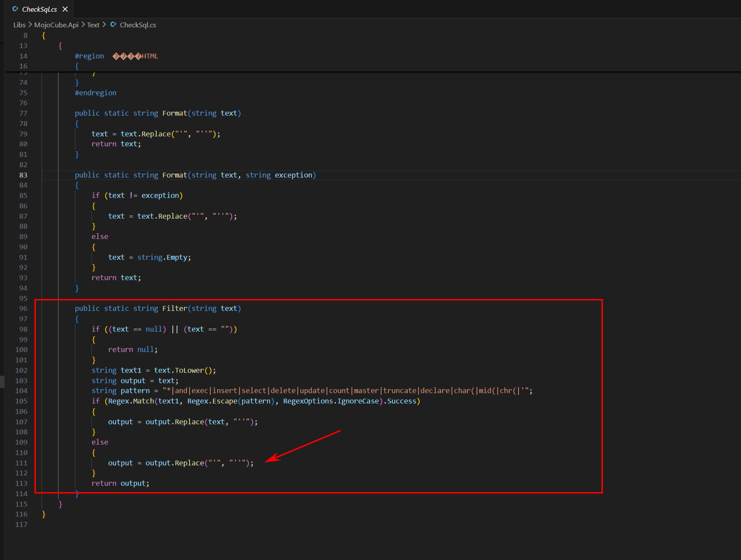This screenshot has height=560, width=741.
Task: Click return null statement on line 100
Action: pyautogui.click(x=132, y=350)
